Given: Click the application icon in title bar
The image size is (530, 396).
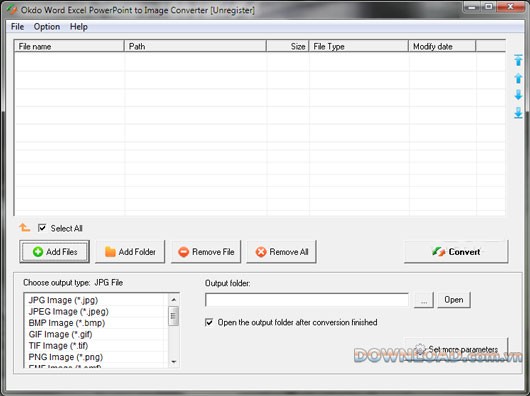Looking at the screenshot, I should [11, 10].
